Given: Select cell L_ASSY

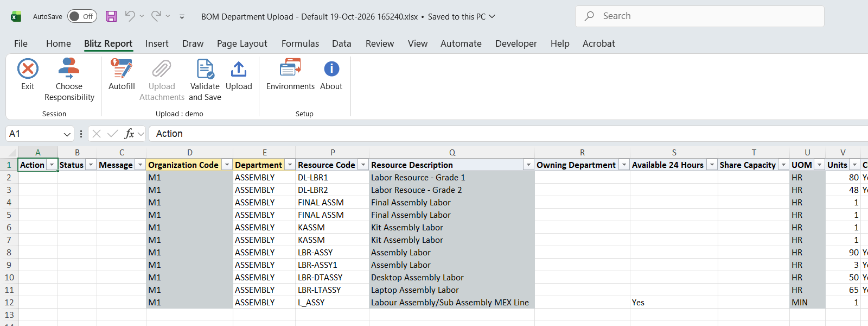Looking at the screenshot, I should click(x=333, y=303).
